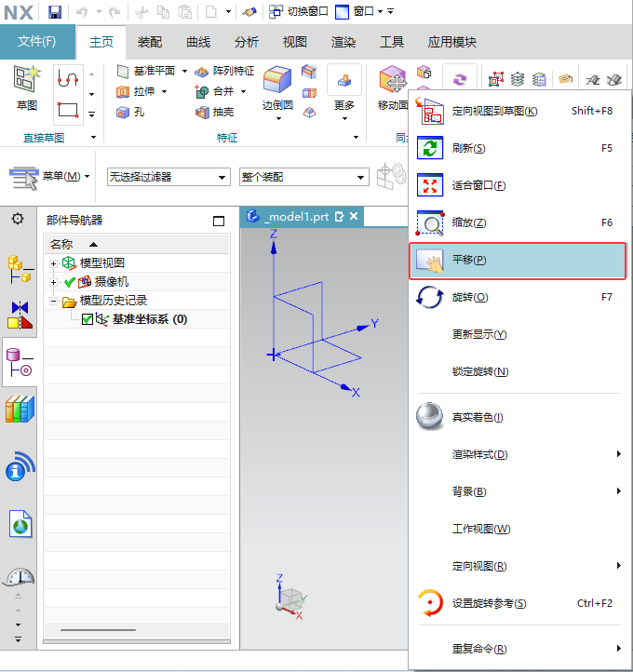Switch to the 视图 ribbon tab
This screenshot has width=633, height=672.
point(295,42)
